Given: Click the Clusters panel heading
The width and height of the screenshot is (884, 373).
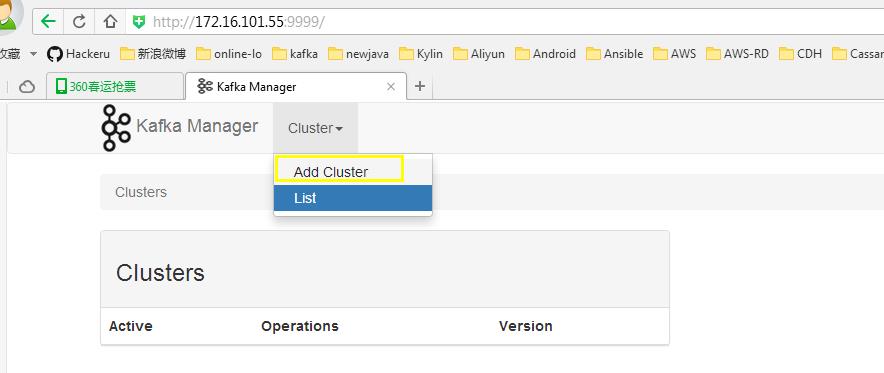Looking at the screenshot, I should point(160,273).
